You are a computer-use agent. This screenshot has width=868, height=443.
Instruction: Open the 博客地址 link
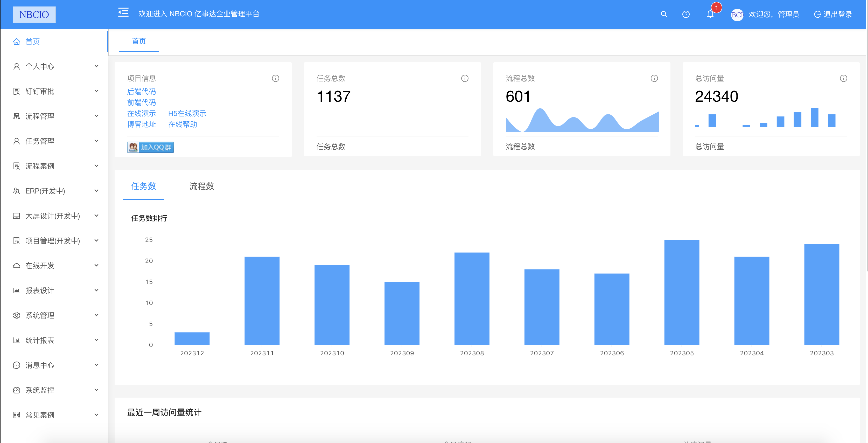(142, 124)
